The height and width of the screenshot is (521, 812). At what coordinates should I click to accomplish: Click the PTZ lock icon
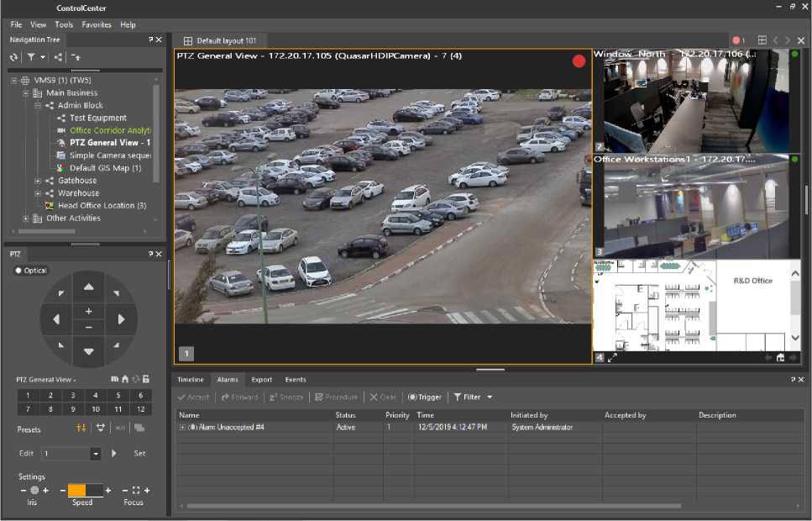(x=146, y=380)
